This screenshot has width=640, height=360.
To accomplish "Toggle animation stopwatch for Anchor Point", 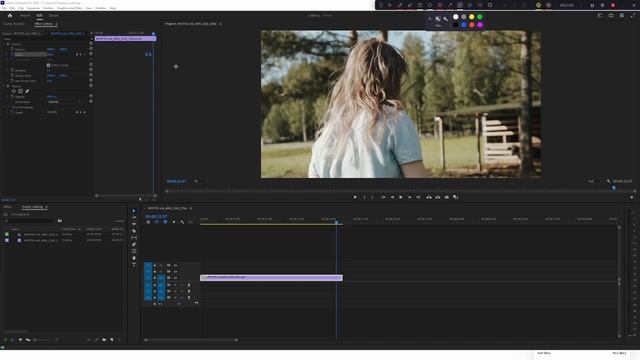I will [12, 76].
